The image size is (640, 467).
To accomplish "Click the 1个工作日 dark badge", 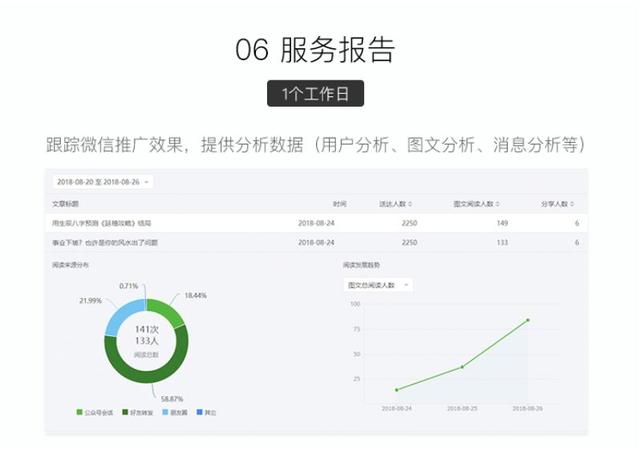I will [x=316, y=93].
